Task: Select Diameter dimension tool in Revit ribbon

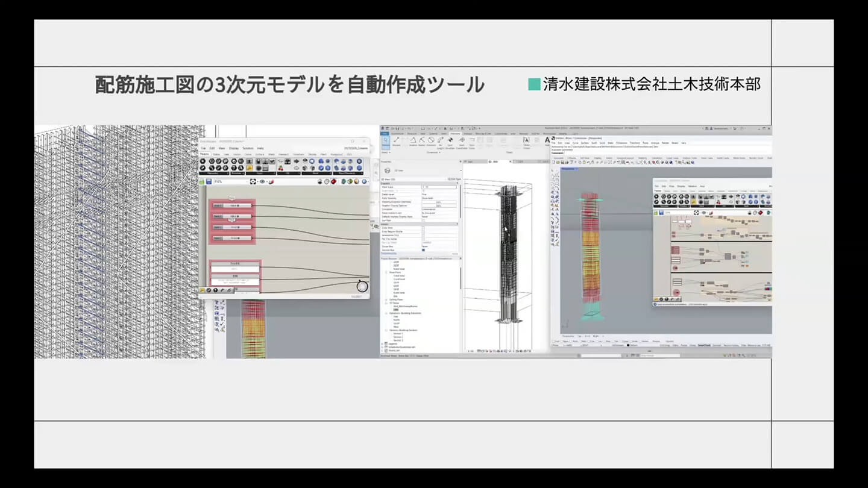Action: coord(431,141)
